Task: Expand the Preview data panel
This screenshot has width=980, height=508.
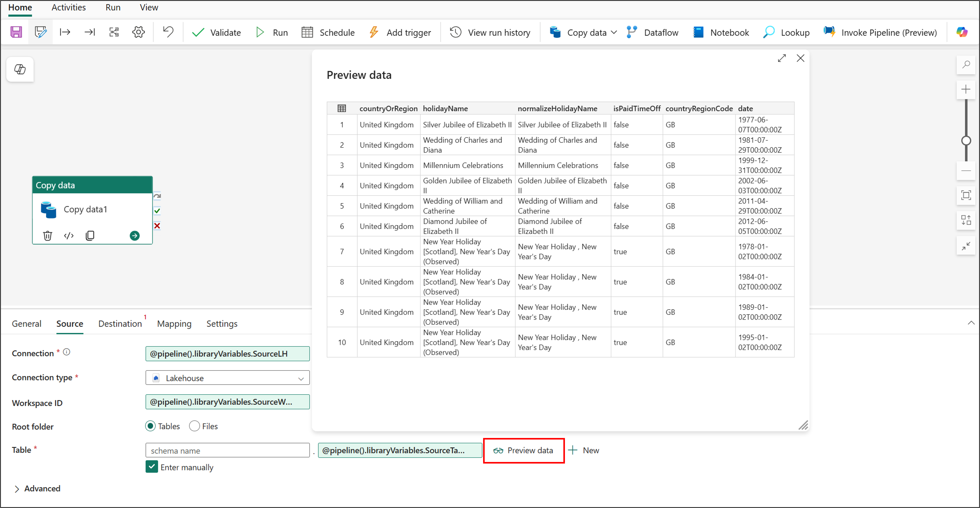Action: coord(782,58)
